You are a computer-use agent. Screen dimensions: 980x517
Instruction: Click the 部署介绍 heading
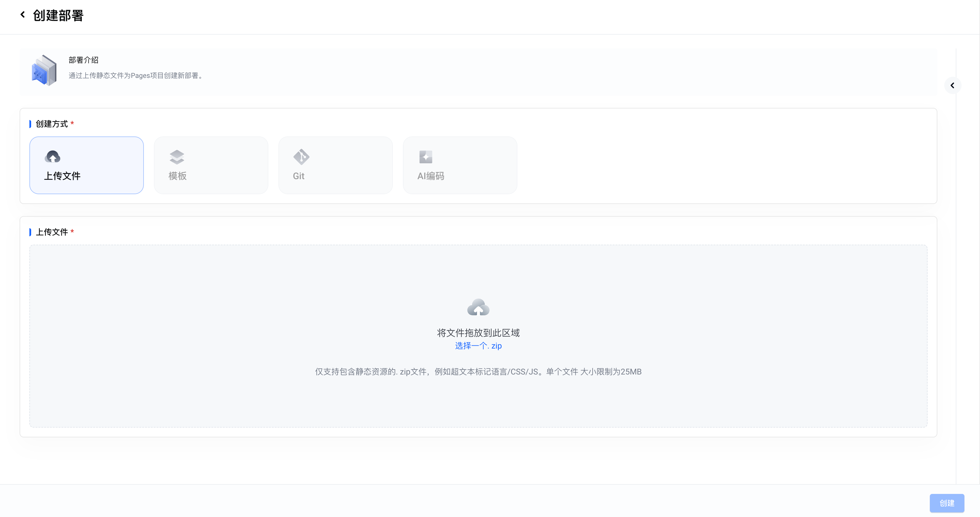point(83,60)
